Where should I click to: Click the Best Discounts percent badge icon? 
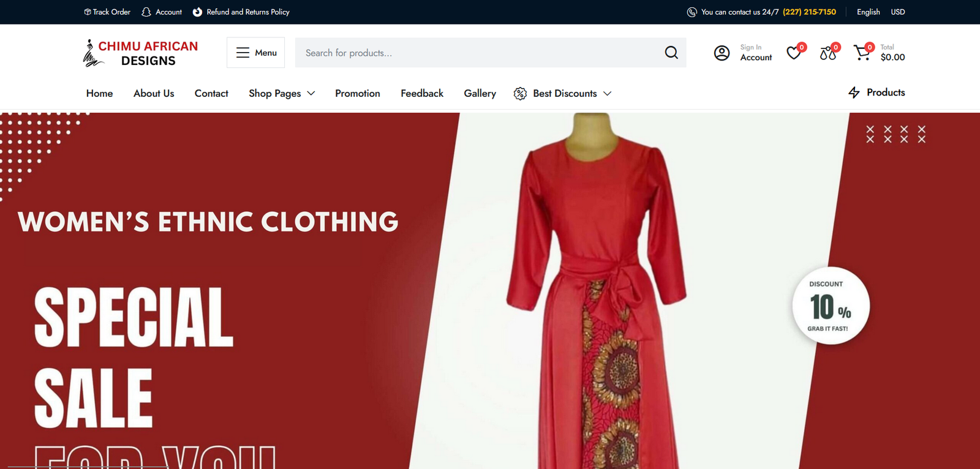(520, 93)
